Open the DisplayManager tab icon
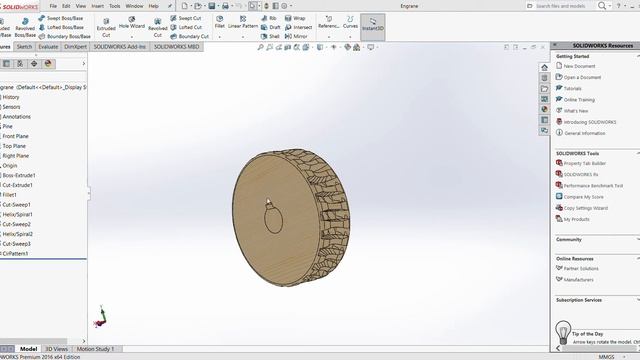The width and height of the screenshot is (640, 360). (x=48, y=64)
